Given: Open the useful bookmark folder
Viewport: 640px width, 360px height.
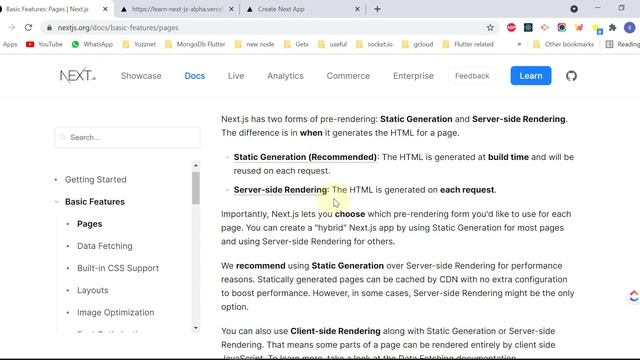Looking at the screenshot, I should pos(333,44).
